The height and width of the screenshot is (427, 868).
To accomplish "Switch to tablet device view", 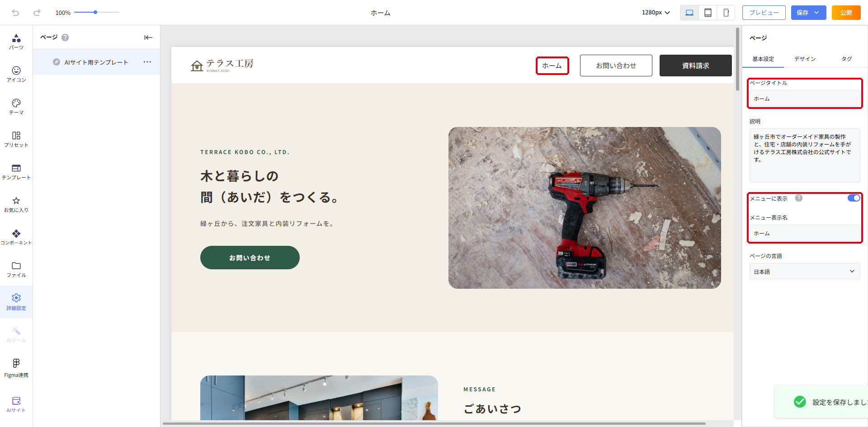I will [x=708, y=13].
